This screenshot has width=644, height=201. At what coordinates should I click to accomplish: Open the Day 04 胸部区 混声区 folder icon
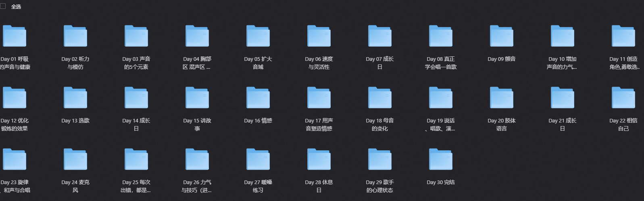pyautogui.click(x=197, y=36)
